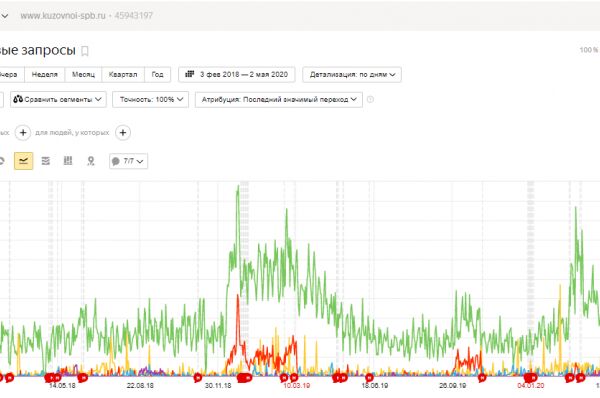600x398 pixels.
Task: Click the 26.09.19 date label on axis
Action: (x=453, y=386)
